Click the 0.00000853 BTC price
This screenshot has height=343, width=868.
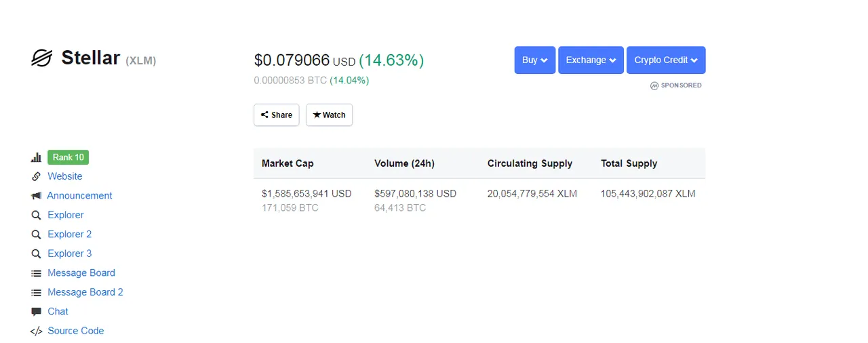[290, 81]
